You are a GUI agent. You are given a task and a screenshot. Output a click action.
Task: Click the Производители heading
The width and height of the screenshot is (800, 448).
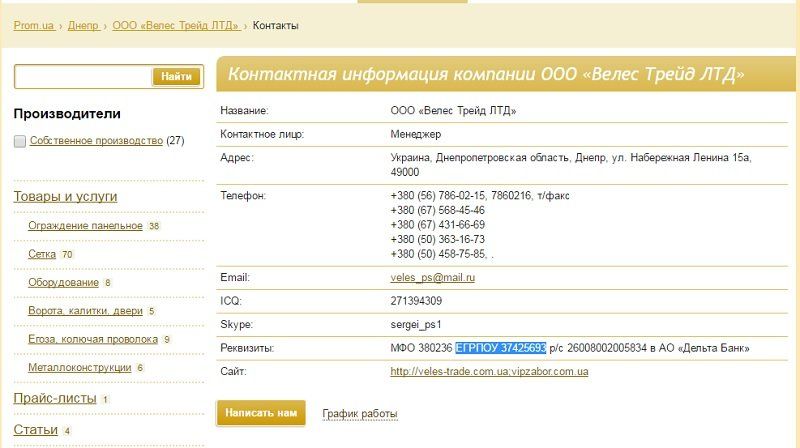[x=67, y=113]
